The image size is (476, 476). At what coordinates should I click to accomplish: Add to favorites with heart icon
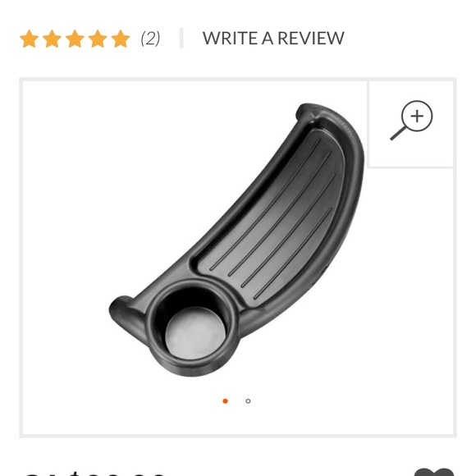click(434, 473)
